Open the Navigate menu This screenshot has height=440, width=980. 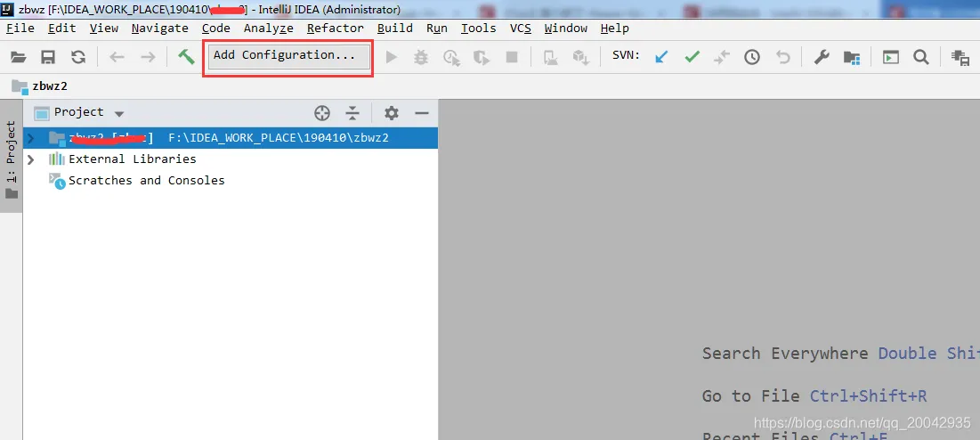click(x=160, y=29)
